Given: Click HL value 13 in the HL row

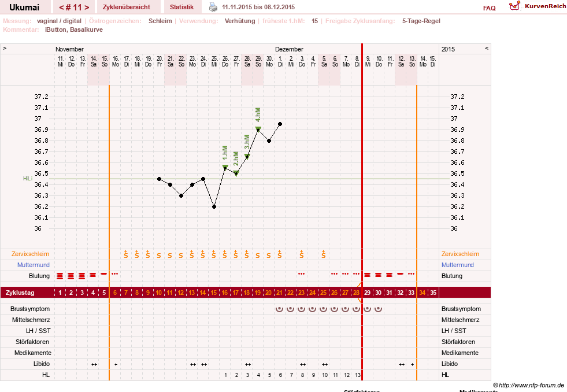Looking at the screenshot, I should pos(357,375).
